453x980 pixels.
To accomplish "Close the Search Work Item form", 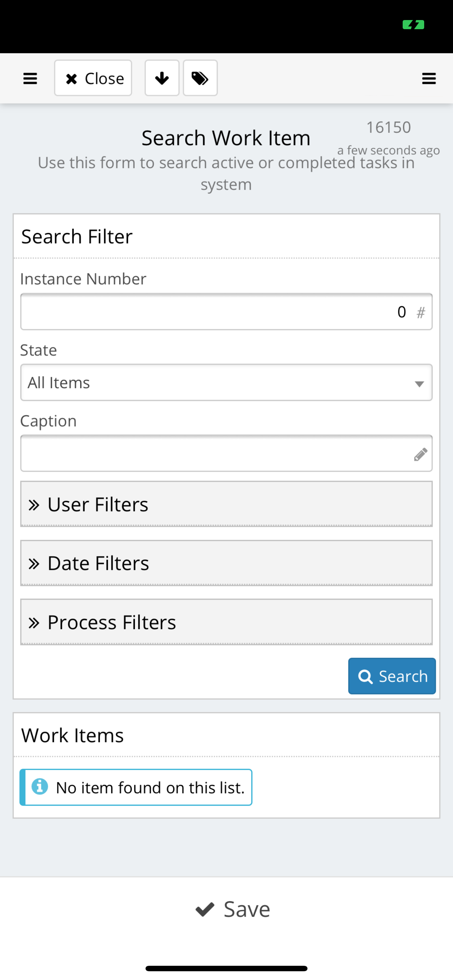I will (93, 78).
